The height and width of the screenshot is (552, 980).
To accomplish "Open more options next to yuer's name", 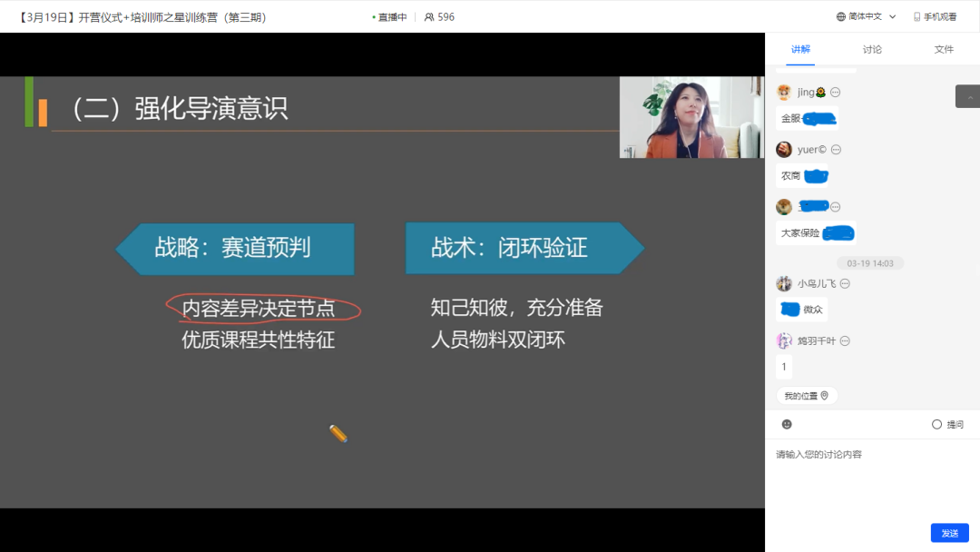I will coord(836,150).
